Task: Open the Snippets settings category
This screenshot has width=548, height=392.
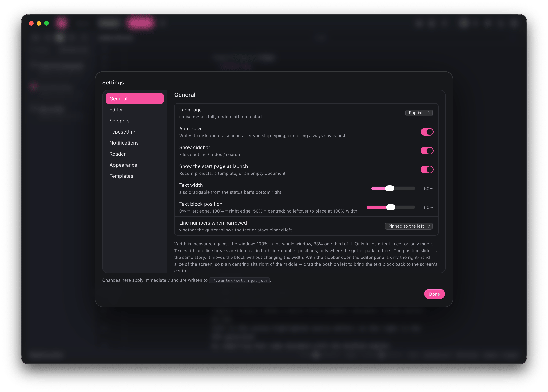Action: 135,121
